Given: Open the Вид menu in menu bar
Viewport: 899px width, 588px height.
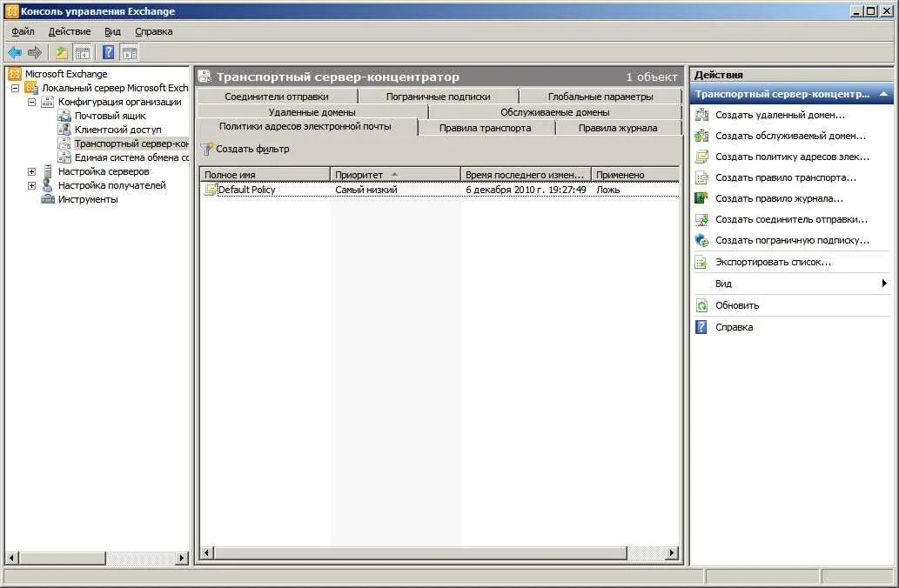Looking at the screenshot, I should click(112, 31).
